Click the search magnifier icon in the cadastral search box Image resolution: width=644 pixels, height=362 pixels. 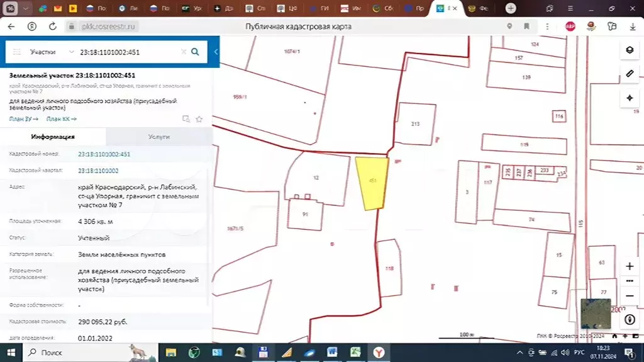(x=195, y=52)
